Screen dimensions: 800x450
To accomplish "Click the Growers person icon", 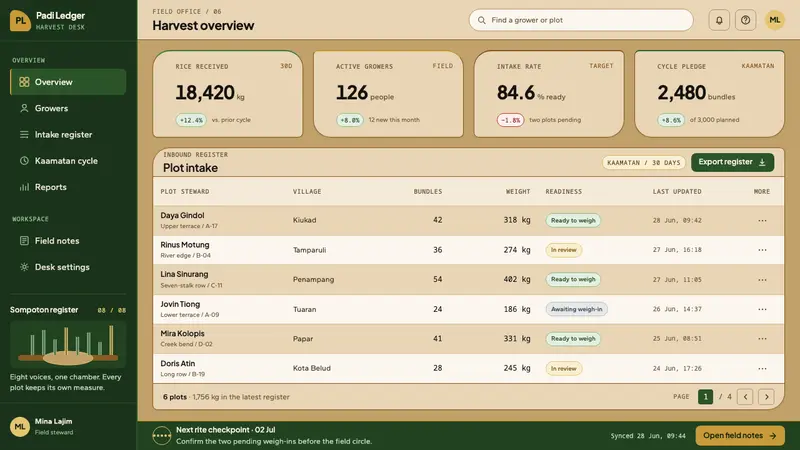I will 24,108.
